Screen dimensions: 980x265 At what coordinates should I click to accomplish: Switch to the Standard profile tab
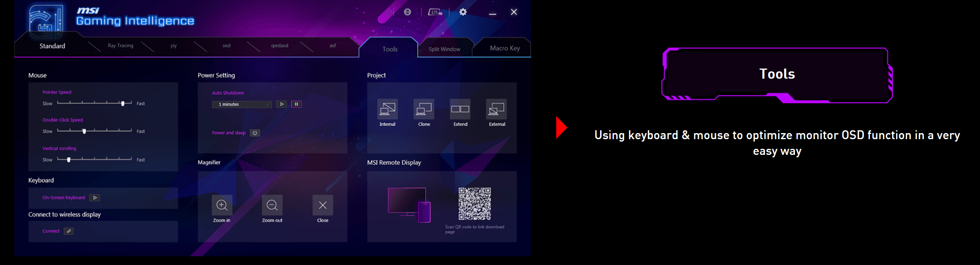(52, 46)
